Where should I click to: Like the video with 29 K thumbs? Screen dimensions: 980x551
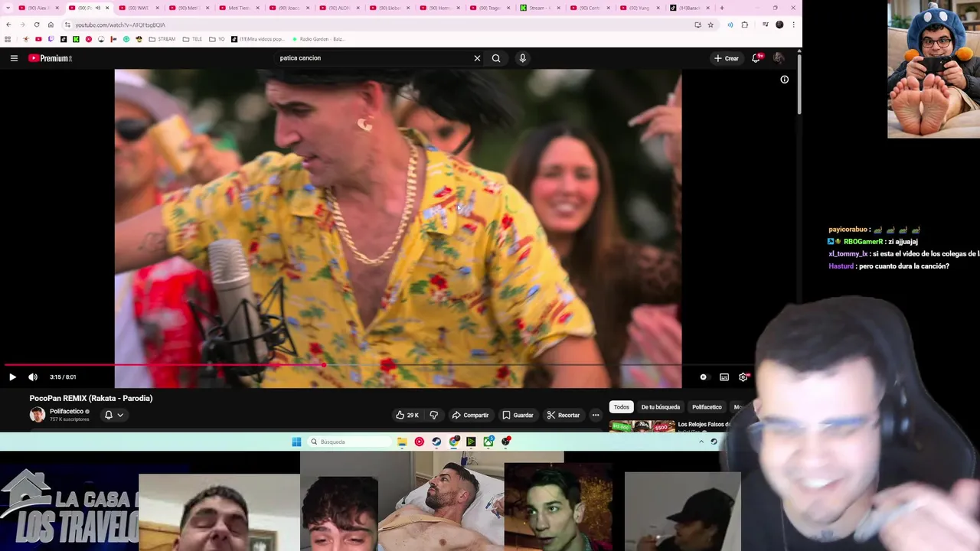[407, 415]
